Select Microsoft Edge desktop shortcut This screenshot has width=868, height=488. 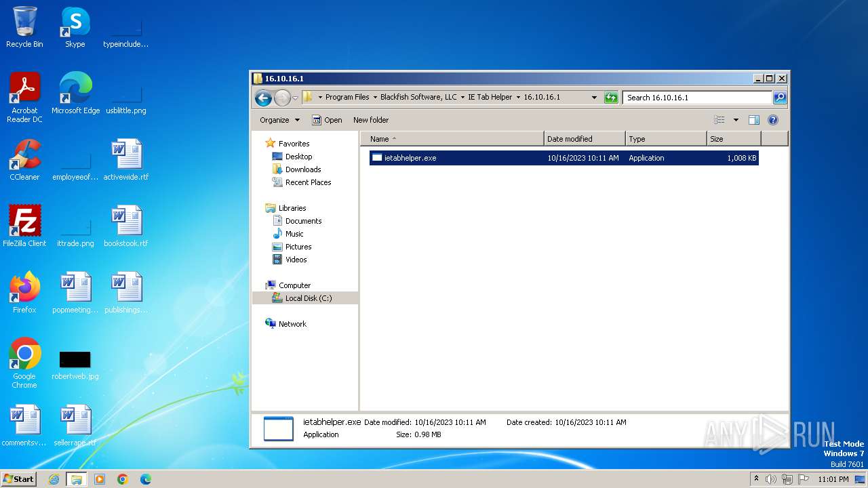75,94
